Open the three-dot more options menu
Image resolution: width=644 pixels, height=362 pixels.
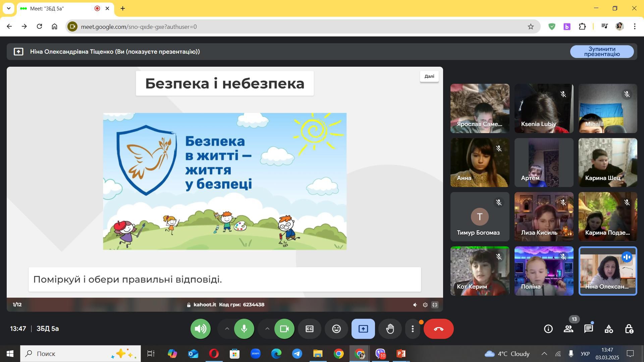point(413,329)
